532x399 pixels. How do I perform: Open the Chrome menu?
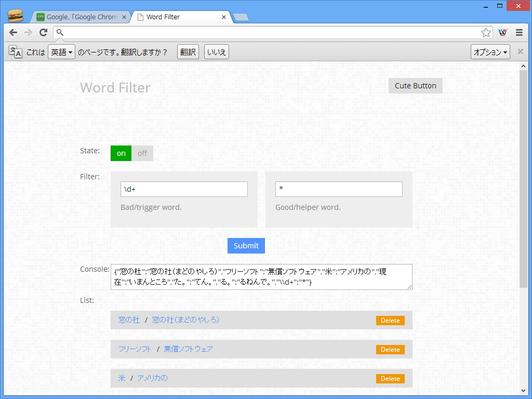(x=519, y=32)
